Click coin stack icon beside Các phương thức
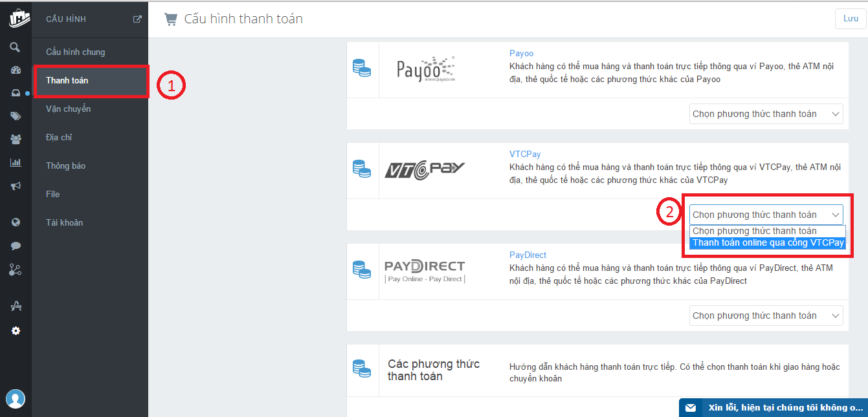 click(x=362, y=369)
